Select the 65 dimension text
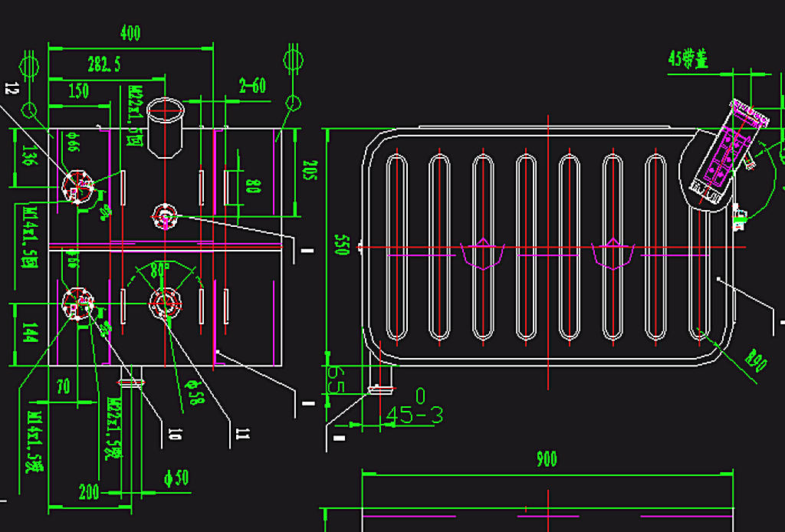The height and width of the screenshot is (532, 785). click(335, 378)
